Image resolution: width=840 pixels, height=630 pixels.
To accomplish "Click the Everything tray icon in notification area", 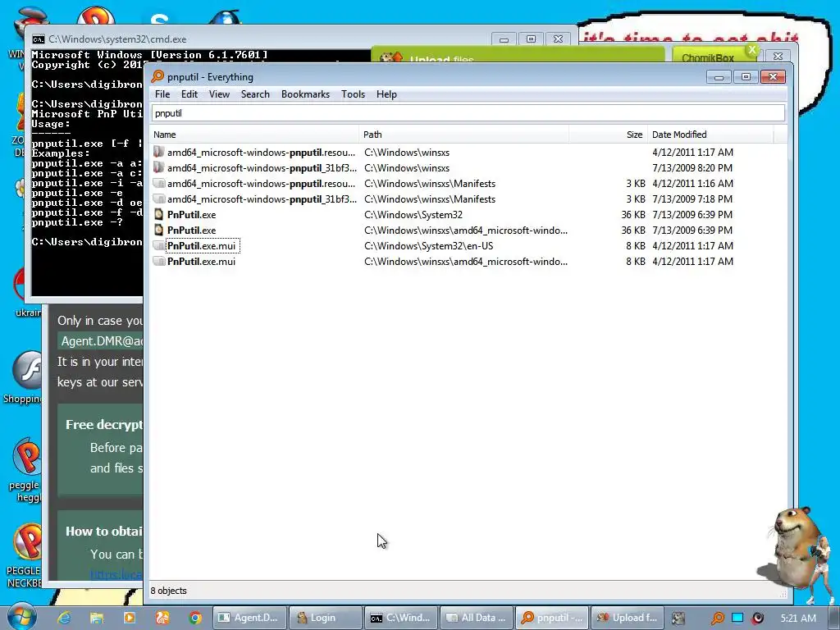I will click(x=717, y=618).
